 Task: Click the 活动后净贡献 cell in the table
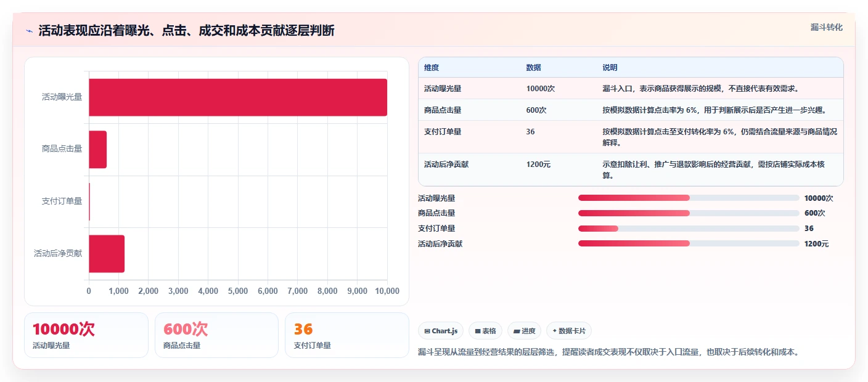click(447, 164)
